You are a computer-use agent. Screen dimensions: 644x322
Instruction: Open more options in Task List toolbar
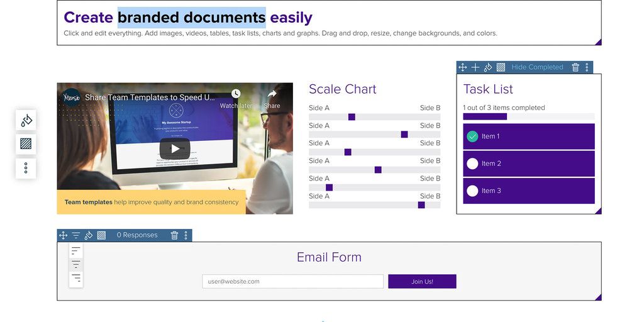[587, 67]
